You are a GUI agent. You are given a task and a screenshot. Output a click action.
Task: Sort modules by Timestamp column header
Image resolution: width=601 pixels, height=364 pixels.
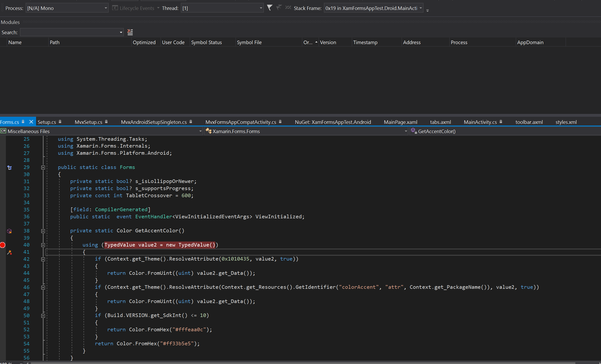(x=377, y=42)
